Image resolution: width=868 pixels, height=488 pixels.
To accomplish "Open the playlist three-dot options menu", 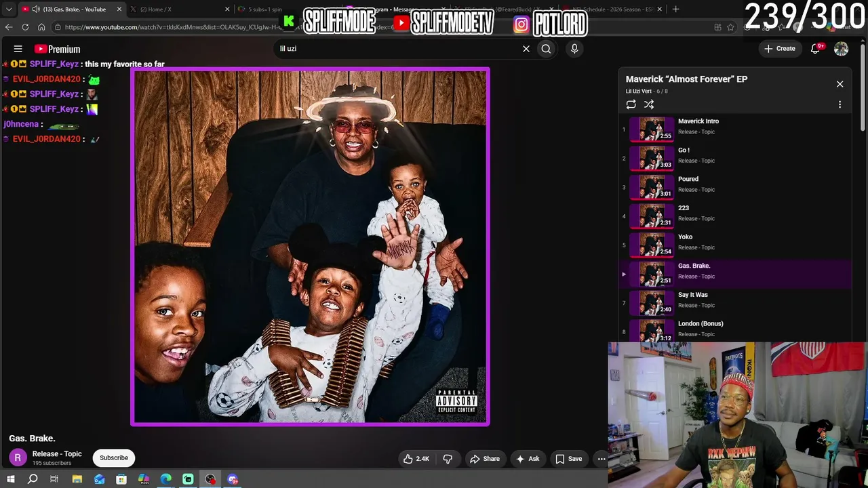I will tap(840, 104).
